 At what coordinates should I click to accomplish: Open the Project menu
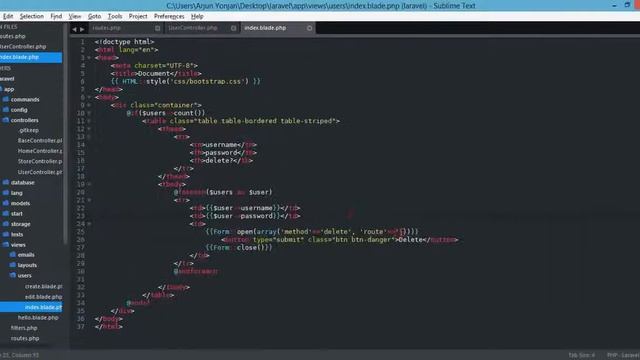click(138, 16)
